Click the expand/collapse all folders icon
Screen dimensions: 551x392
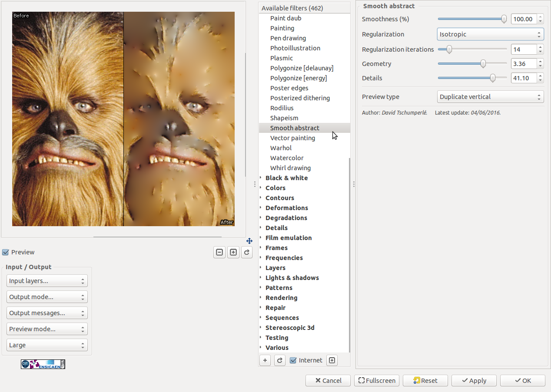pyautogui.click(x=332, y=360)
